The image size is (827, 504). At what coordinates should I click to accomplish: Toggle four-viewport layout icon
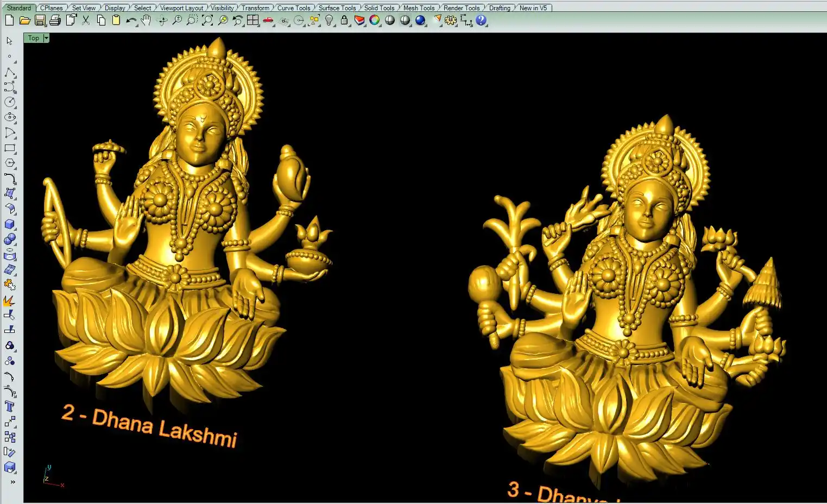click(x=253, y=21)
